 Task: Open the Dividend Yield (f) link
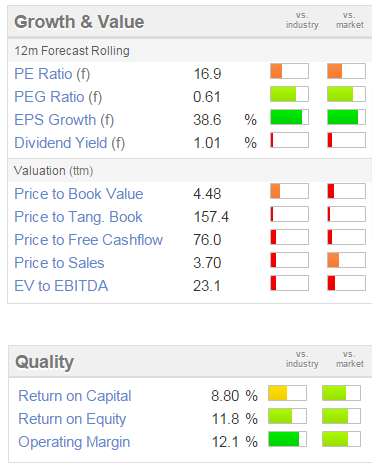[x=70, y=143]
